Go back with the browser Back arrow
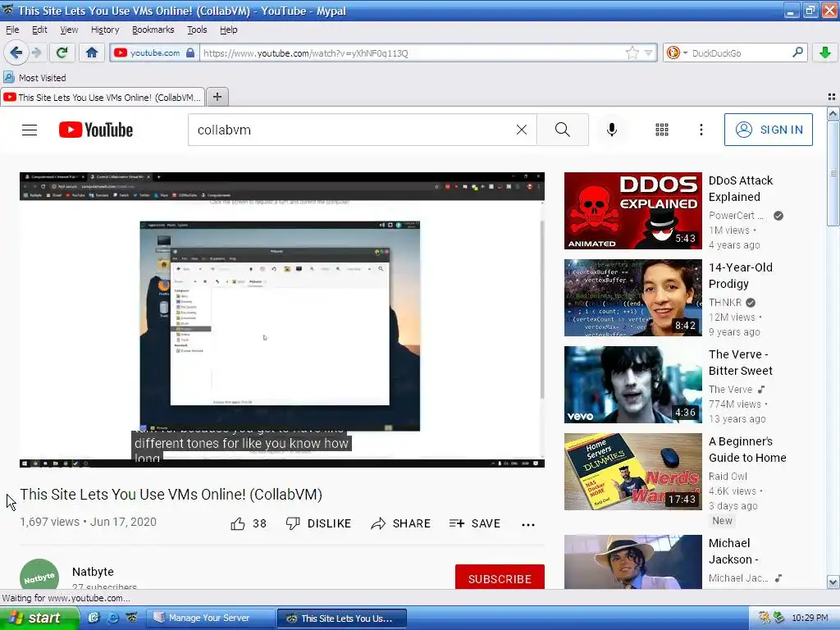This screenshot has width=840, height=630. pyautogui.click(x=16, y=52)
